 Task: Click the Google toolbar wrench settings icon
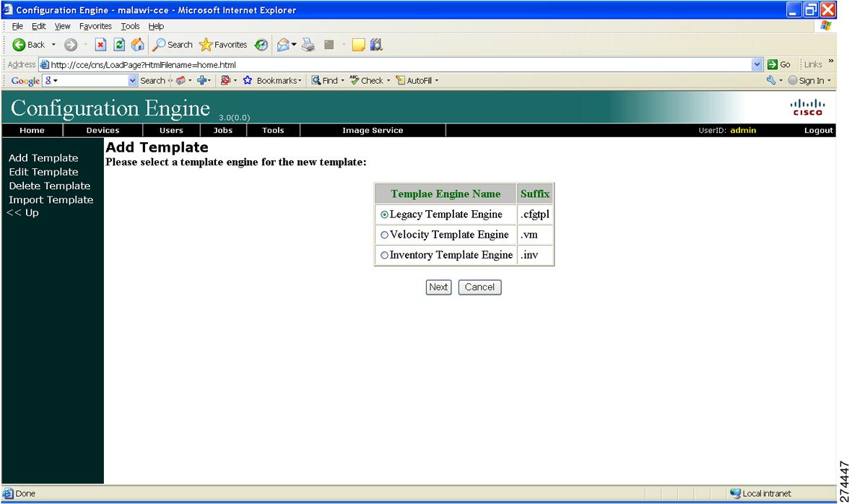771,80
